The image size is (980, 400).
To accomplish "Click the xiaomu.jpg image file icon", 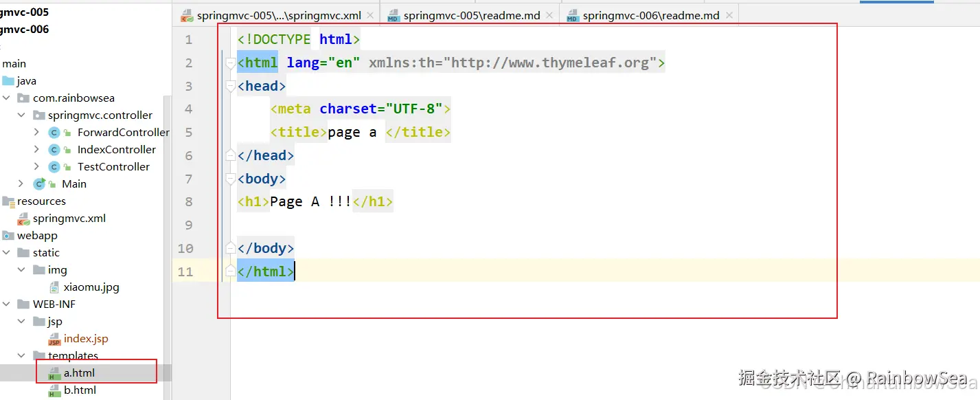I will pos(54,287).
